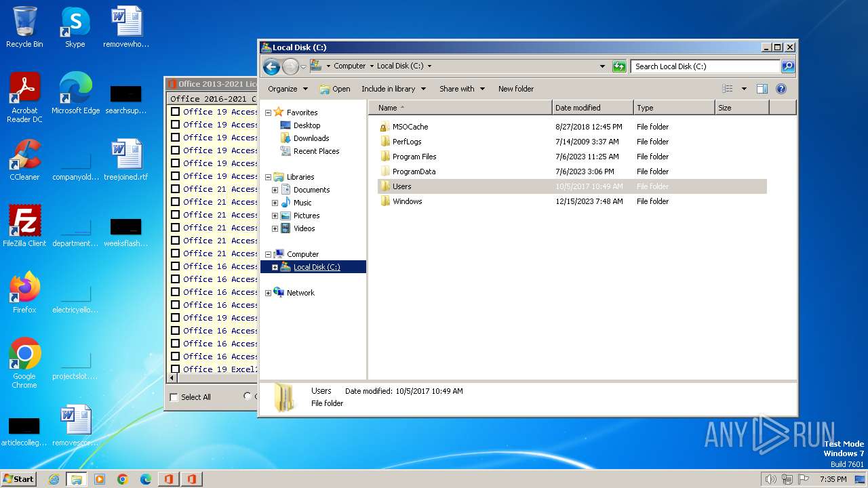This screenshot has height=488, width=868.
Task: Open Include in library dropdown
Action: [393, 89]
